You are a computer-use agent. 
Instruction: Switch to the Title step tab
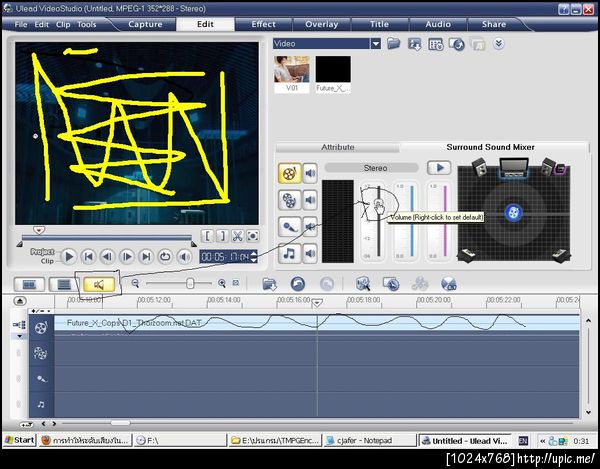[379, 24]
